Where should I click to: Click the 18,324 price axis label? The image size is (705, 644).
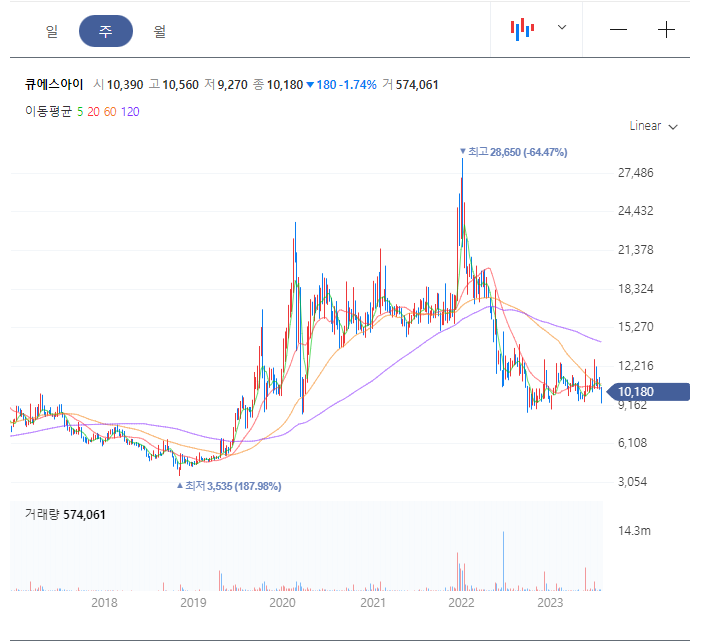pos(635,289)
